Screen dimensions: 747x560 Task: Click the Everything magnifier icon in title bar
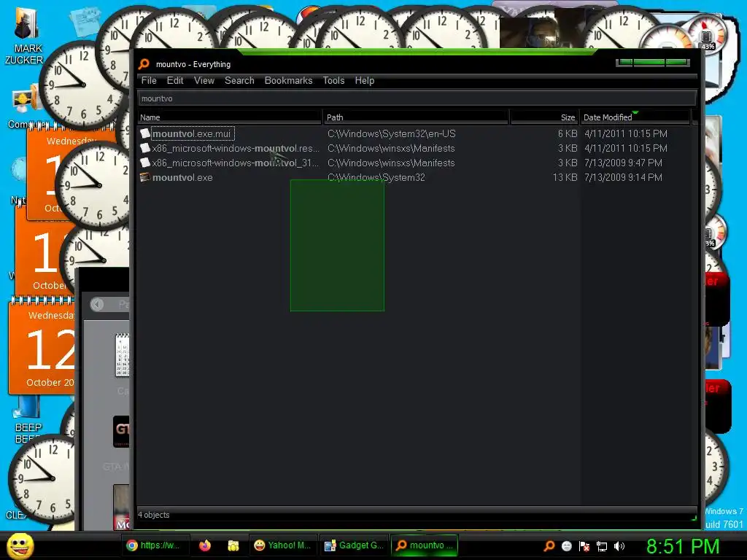[x=144, y=64]
